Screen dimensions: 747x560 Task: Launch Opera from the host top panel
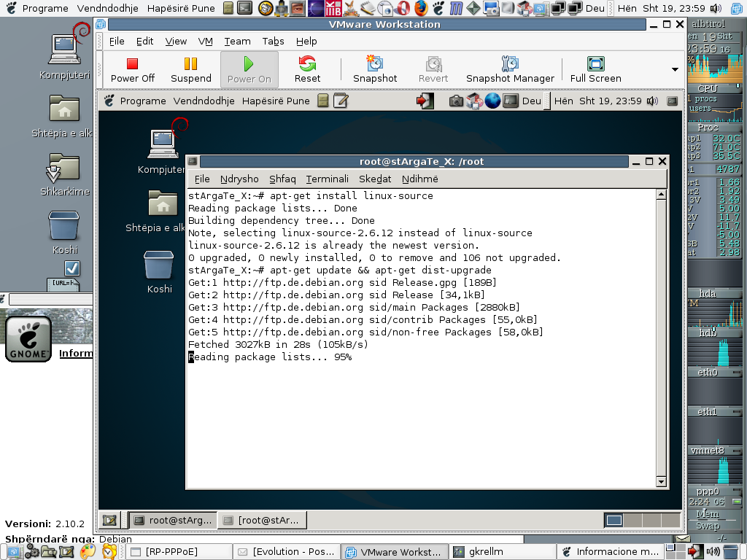tap(403, 8)
